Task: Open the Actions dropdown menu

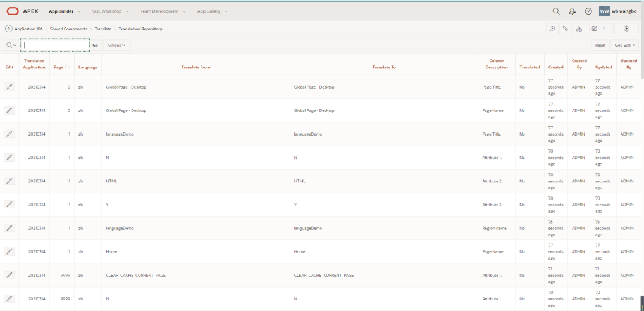Action: click(116, 45)
